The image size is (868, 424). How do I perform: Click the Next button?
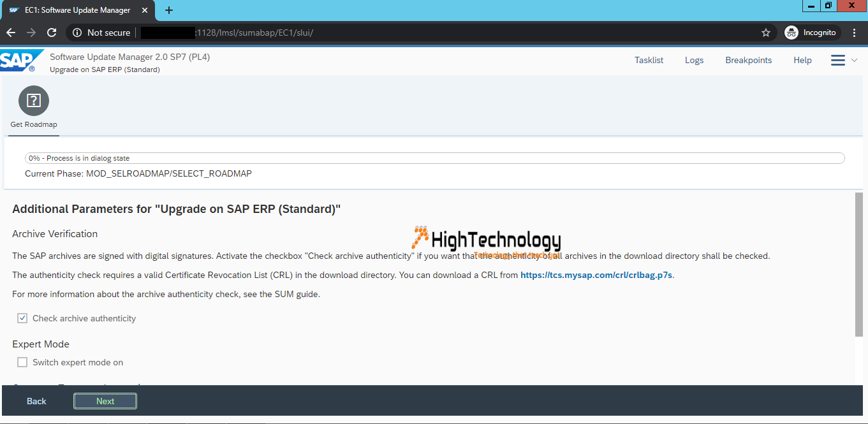pos(105,401)
